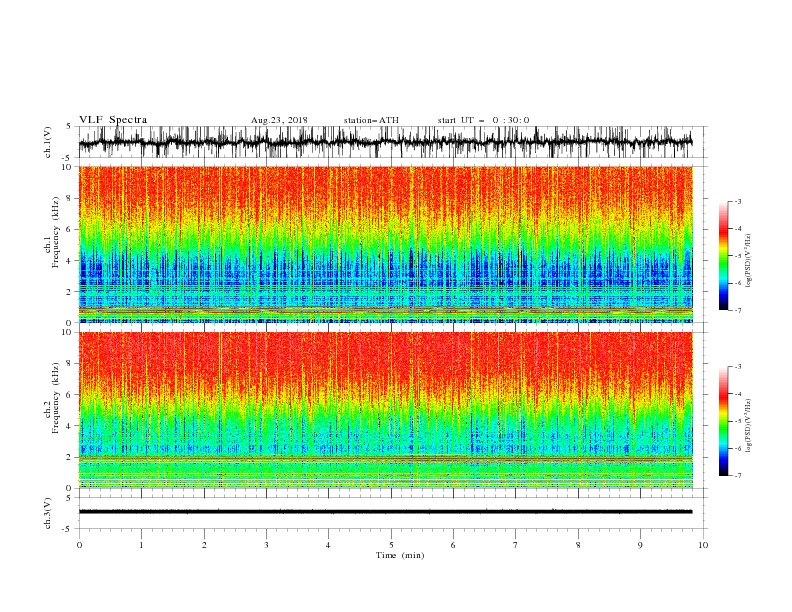Click the "ch.3(V)" axis label
This screenshot has height=612, width=792.
[48, 513]
